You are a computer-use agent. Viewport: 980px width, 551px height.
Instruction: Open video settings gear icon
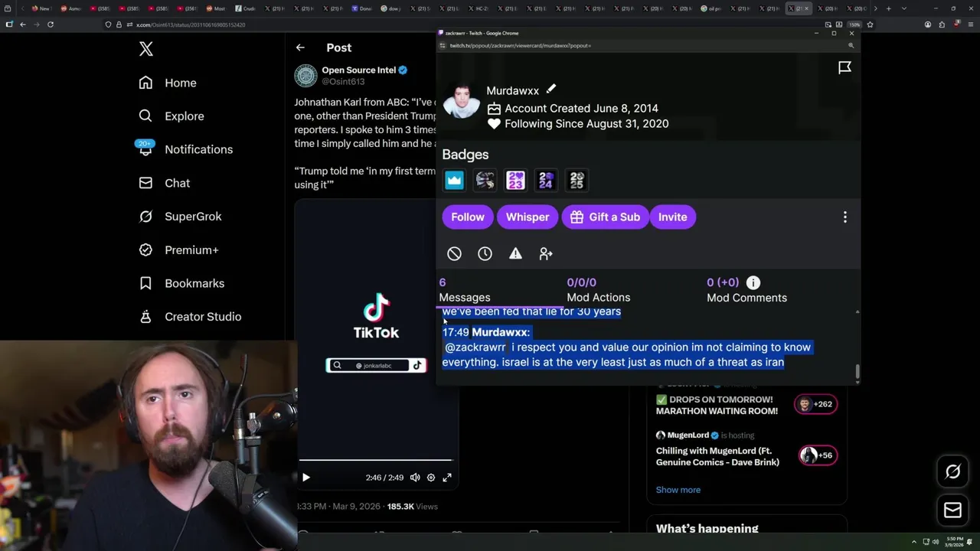pyautogui.click(x=431, y=478)
